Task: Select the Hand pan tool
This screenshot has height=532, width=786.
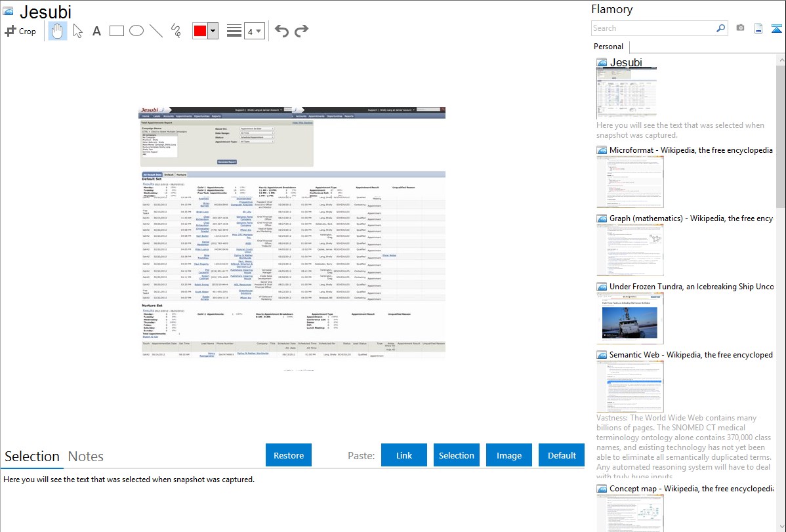Action: tap(58, 31)
